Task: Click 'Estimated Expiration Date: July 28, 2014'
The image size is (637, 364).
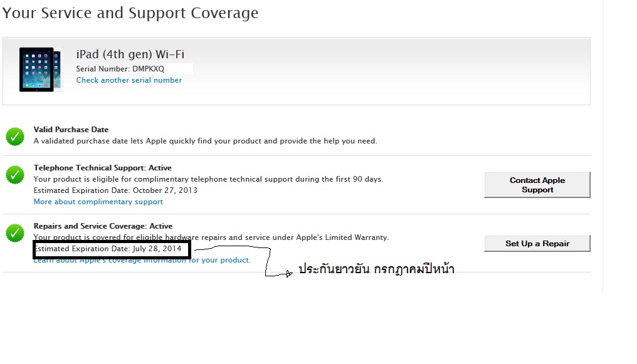Action: tap(108, 249)
